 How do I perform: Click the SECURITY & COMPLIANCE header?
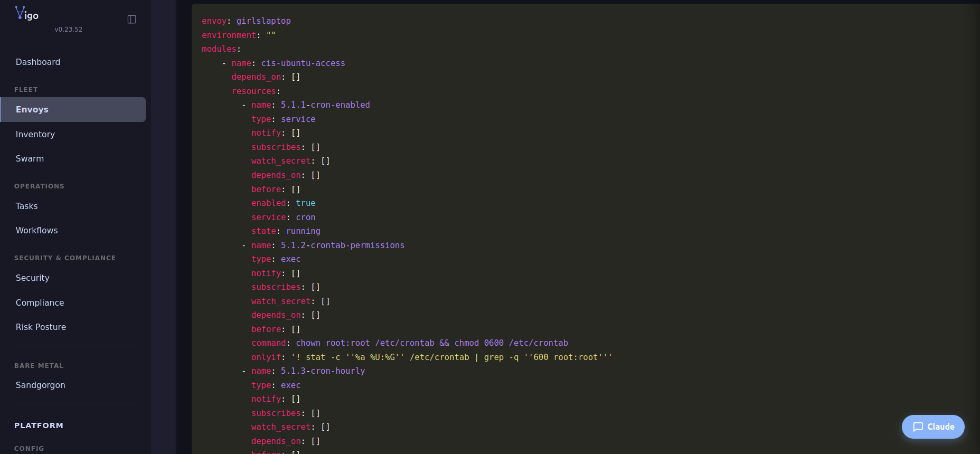point(65,258)
